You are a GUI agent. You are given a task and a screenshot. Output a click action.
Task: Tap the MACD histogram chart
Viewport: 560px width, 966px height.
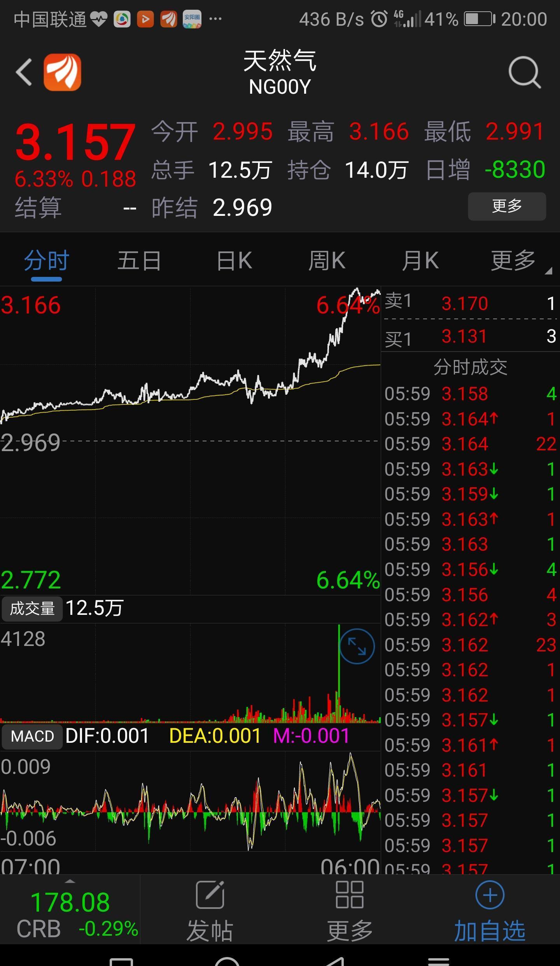point(190,802)
